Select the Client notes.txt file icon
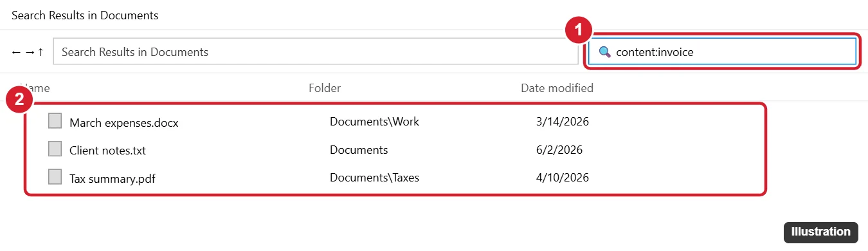Image resolution: width=868 pixels, height=251 pixels. (x=55, y=149)
